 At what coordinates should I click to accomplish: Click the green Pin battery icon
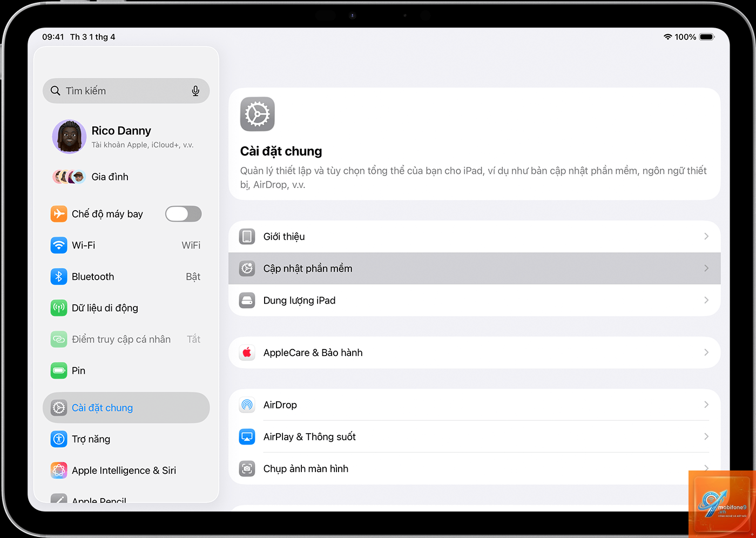coord(59,371)
